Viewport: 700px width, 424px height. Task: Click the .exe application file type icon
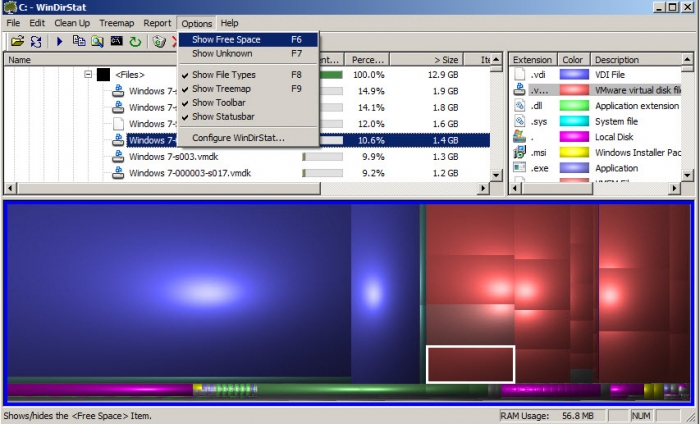click(x=520, y=168)
